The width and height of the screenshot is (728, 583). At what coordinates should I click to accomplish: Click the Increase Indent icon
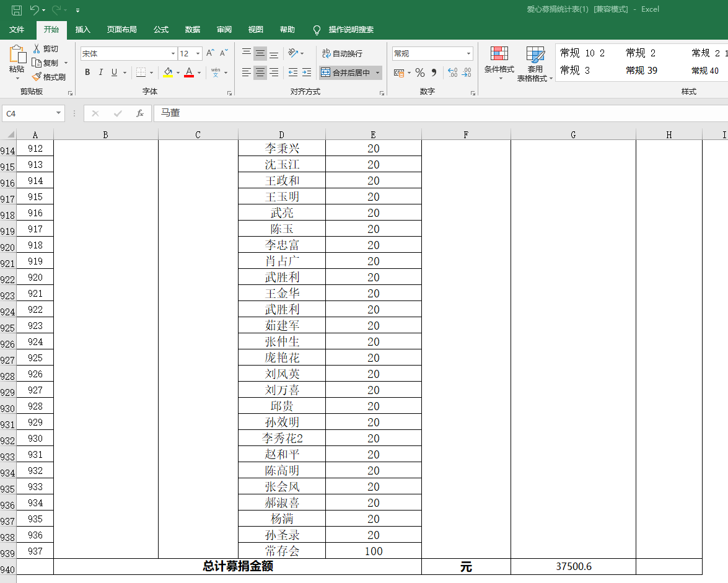point(307,72)
